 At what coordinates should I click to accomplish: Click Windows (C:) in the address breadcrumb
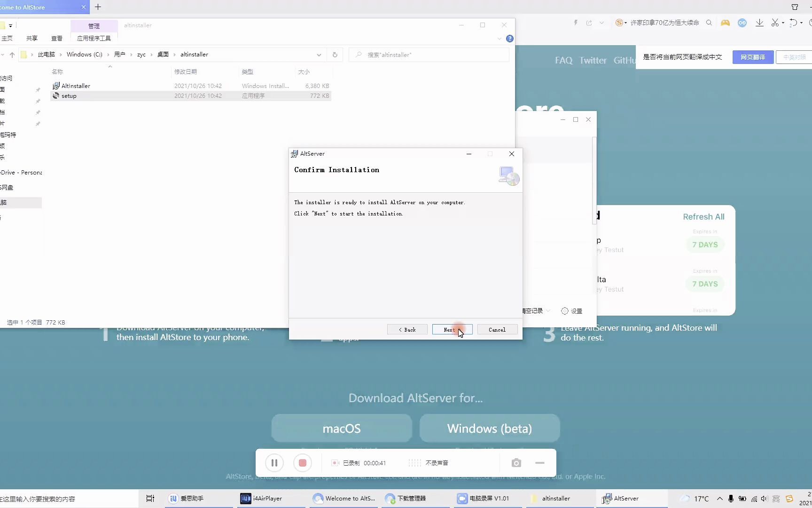(x=85, y=55)
